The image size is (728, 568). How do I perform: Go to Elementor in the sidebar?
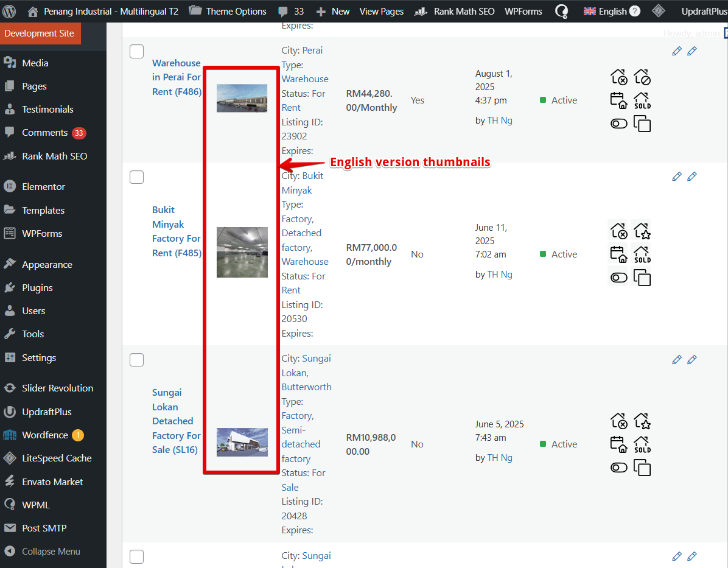43,187
